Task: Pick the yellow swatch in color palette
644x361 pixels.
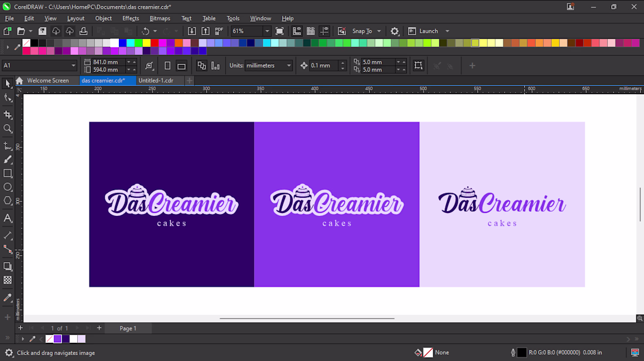Action: 146,43
